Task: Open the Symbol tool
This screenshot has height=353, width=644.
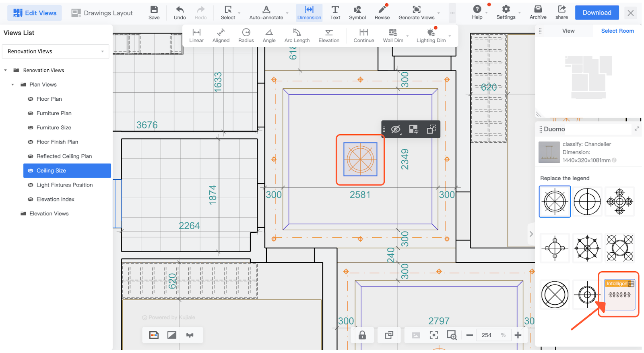Action: tap(357, 12)
